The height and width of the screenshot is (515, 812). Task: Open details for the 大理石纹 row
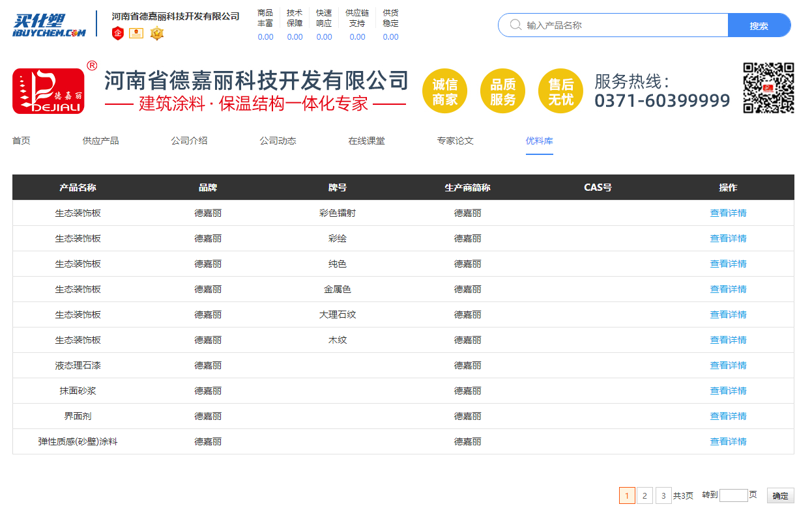(x=729, y=314)
